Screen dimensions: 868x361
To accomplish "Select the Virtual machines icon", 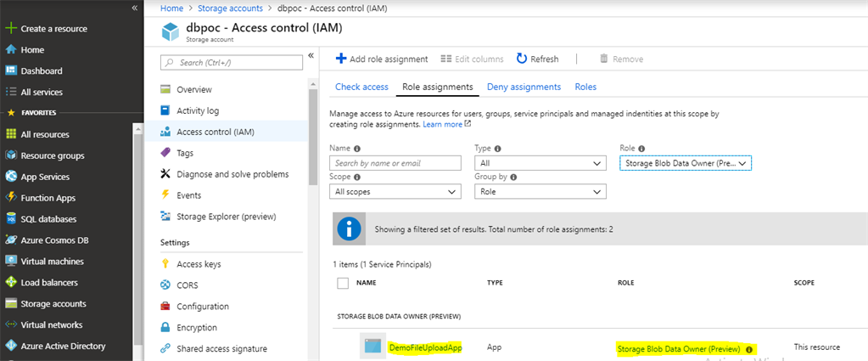I will coord(11,262).
